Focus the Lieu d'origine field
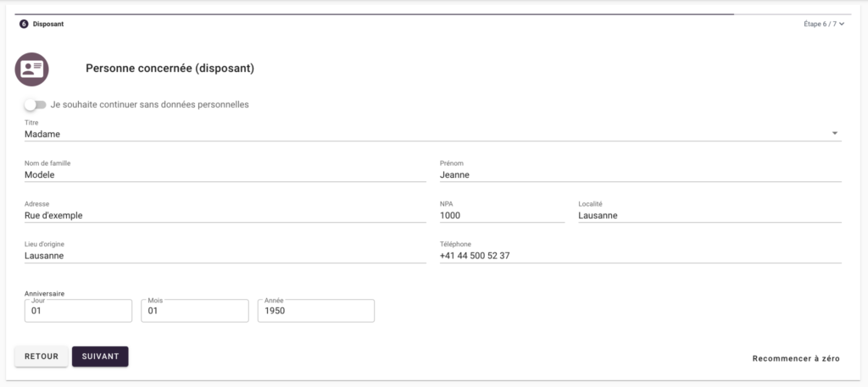 click(225, 256)
